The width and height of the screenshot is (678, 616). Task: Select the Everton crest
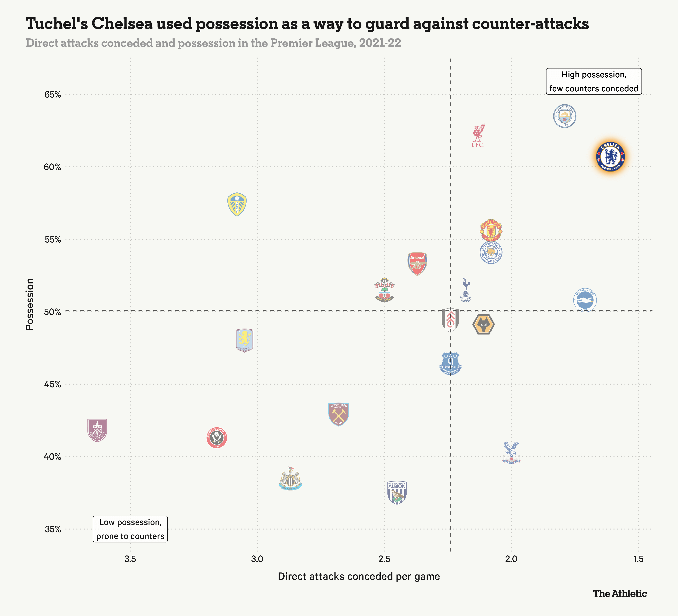pyautogui.click(x=450, y=363)
